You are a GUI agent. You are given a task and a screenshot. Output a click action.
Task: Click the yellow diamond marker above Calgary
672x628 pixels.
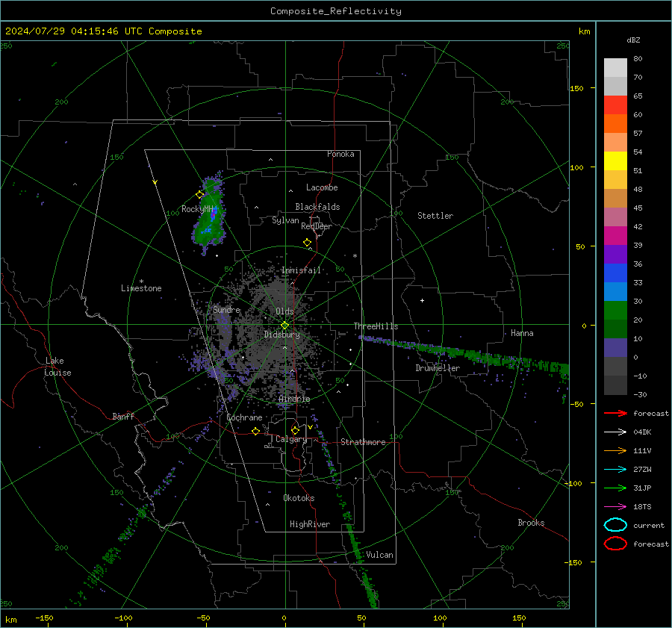coord(295,430)
